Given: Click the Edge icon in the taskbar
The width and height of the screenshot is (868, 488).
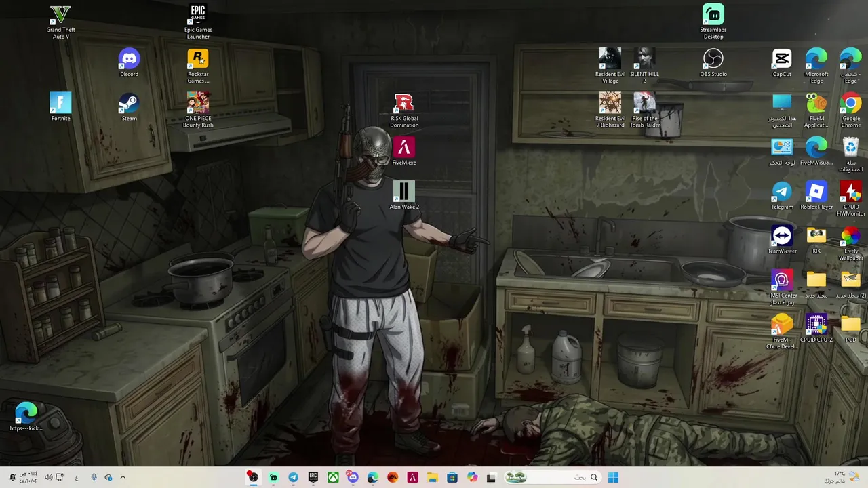Looking at the screenshot, I should pyautogui.click(x=372, y=477).
